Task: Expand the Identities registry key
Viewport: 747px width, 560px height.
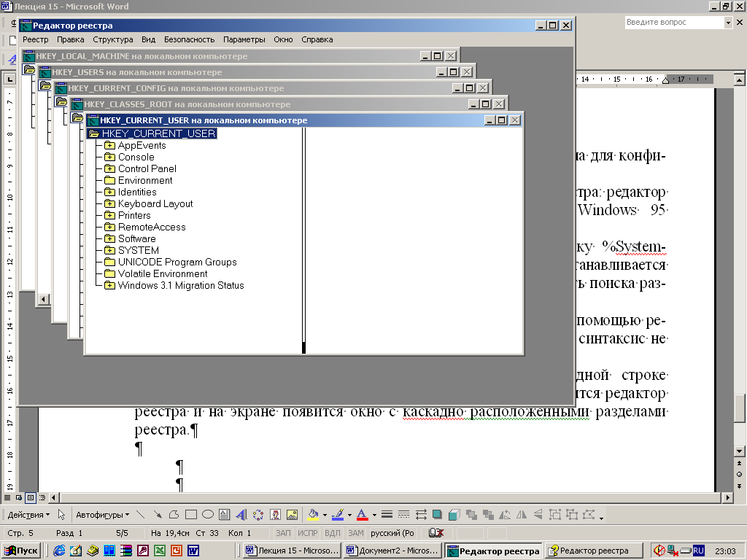Action: [109, 192]
